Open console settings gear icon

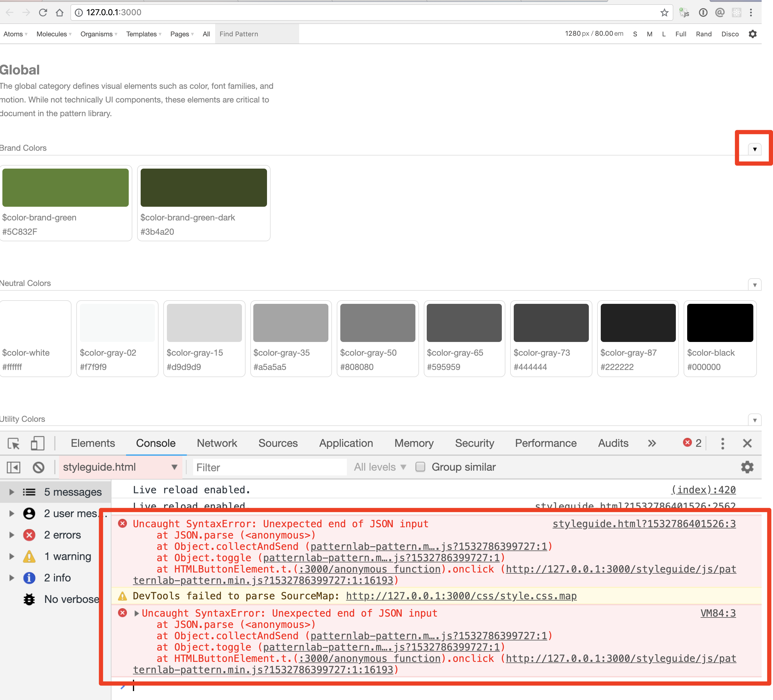point(747,467)
